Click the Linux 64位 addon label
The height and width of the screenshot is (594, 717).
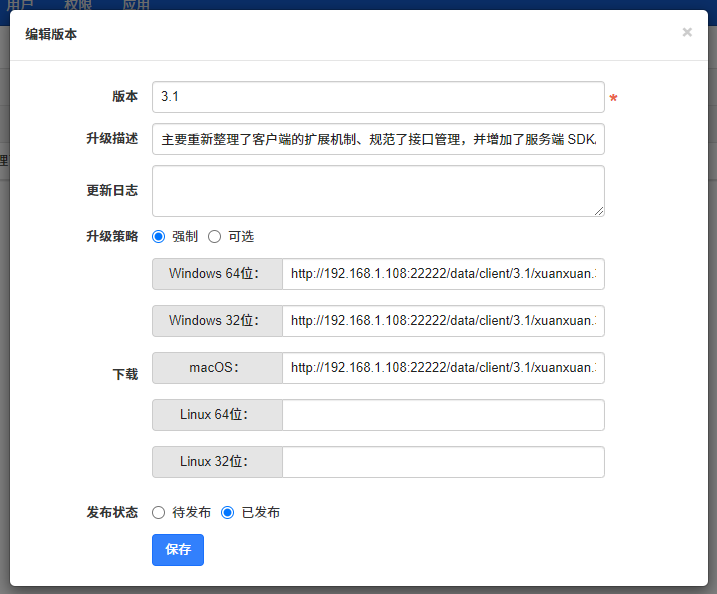217,415
